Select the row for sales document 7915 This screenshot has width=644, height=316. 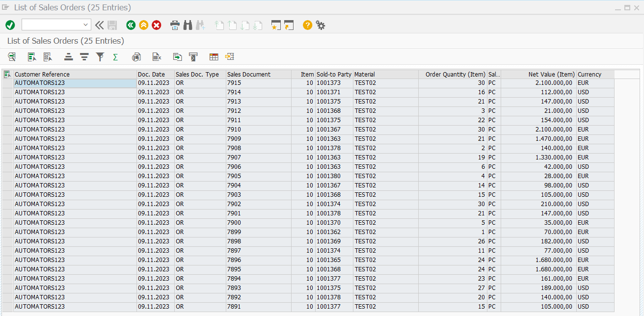click(x=7, y=83)
